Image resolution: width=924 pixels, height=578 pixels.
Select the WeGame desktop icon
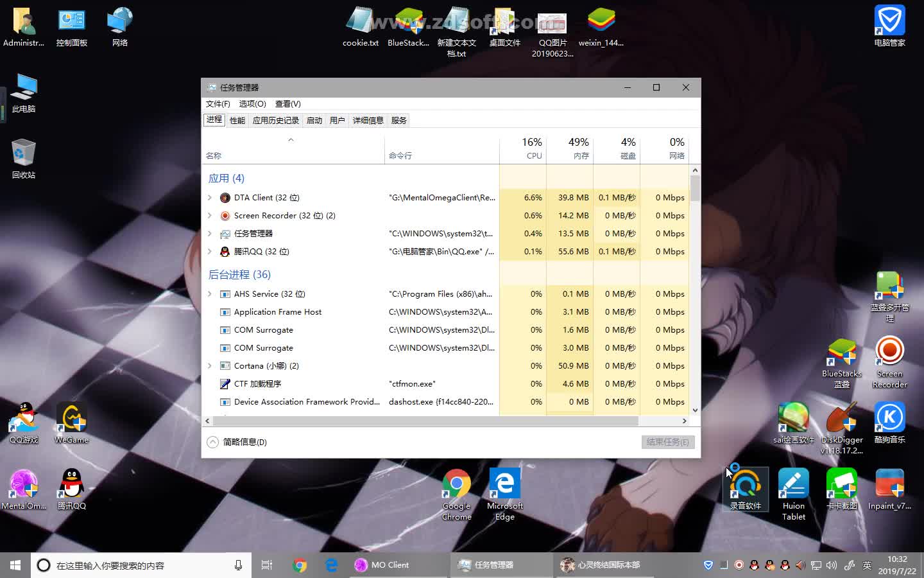click(x=71, y=423)
